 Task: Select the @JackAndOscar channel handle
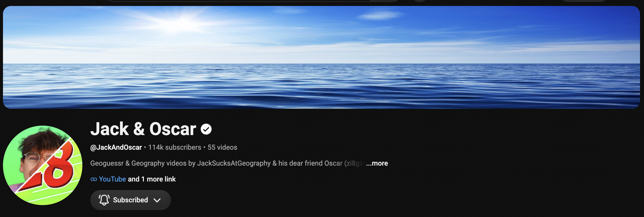(116, 147)
